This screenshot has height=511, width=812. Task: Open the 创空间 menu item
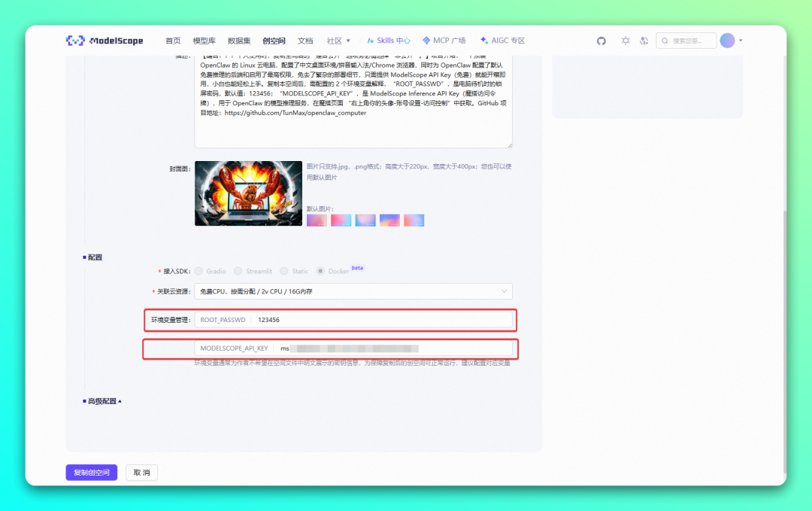(x=273, y=41)
